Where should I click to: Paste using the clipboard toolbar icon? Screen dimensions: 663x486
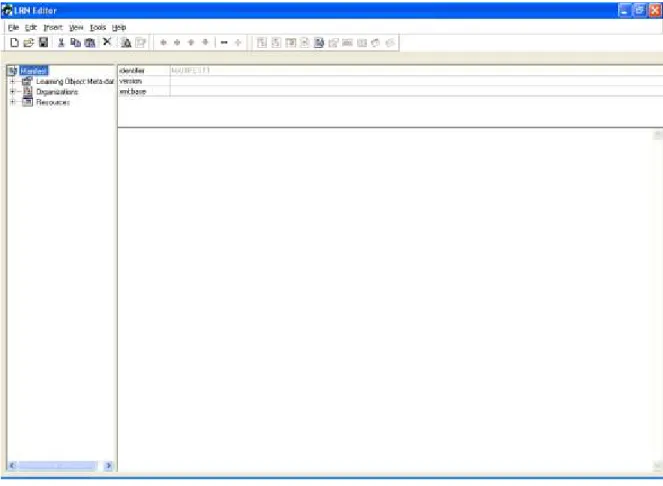[x=90, y=42]
